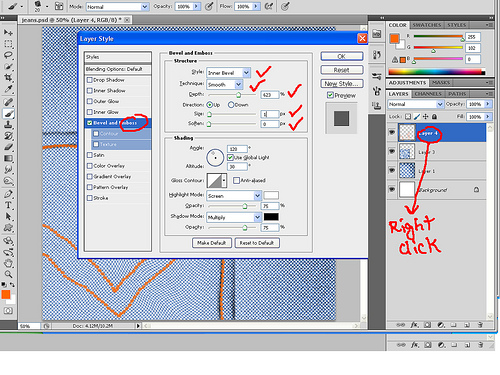Select the Eraser tool
This screenshot has height=375, width=500.
tap(8, 147)
